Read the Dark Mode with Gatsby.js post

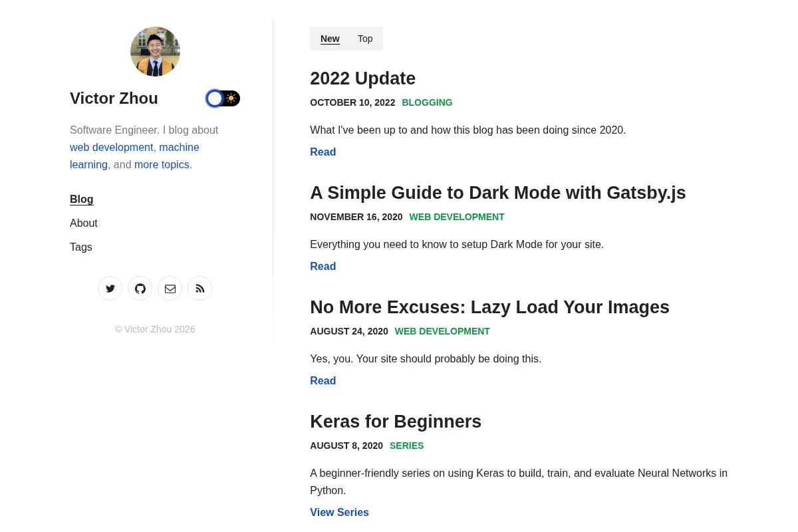(323, 267)
